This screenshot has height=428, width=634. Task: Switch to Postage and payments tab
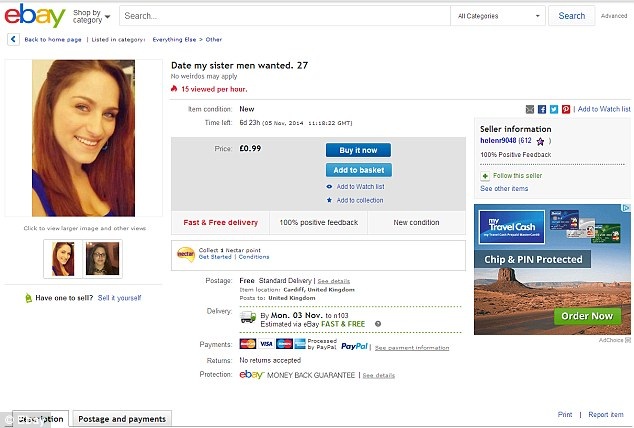tap(122, 419)
